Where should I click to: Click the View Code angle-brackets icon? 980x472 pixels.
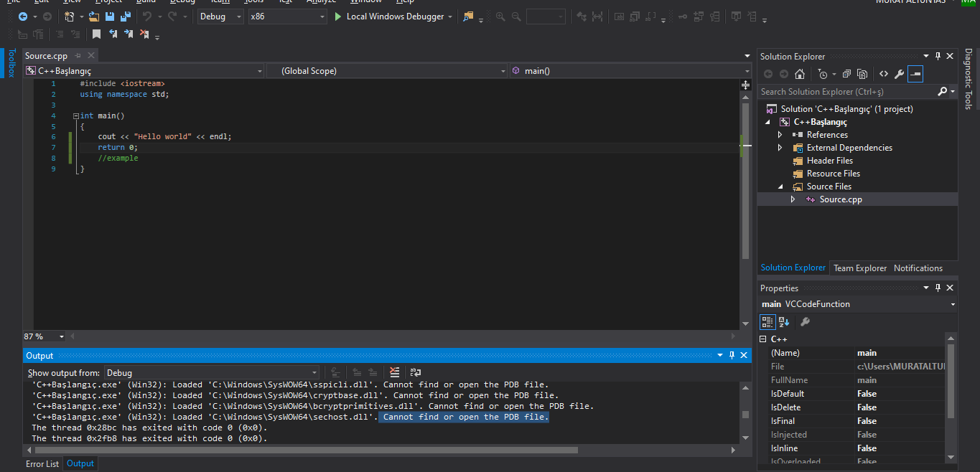884,74
